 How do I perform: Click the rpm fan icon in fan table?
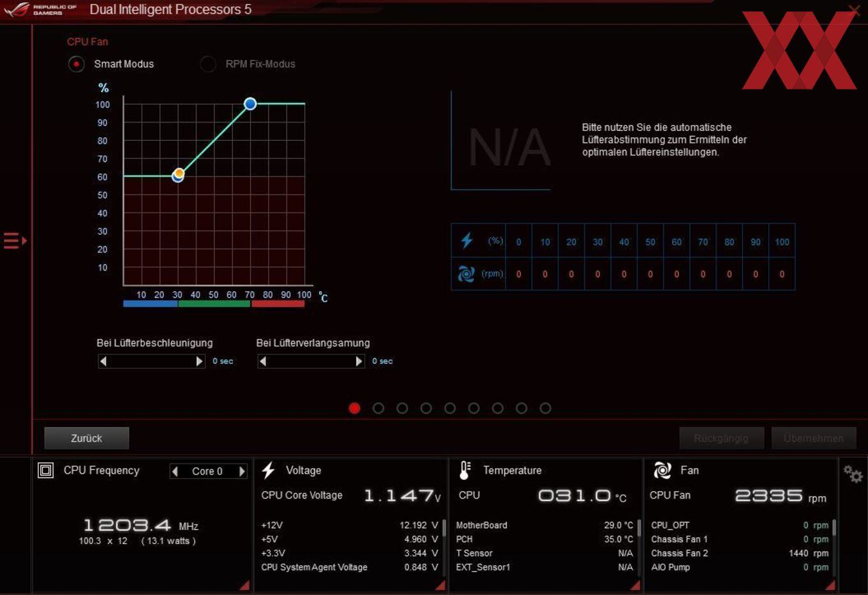point(467,274)
